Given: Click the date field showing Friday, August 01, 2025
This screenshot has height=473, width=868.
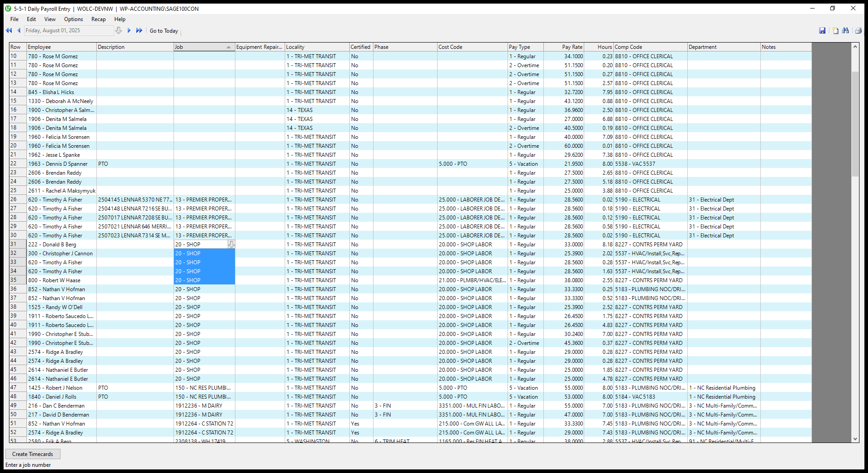Looking at the screenshot, I should (68, 30).
